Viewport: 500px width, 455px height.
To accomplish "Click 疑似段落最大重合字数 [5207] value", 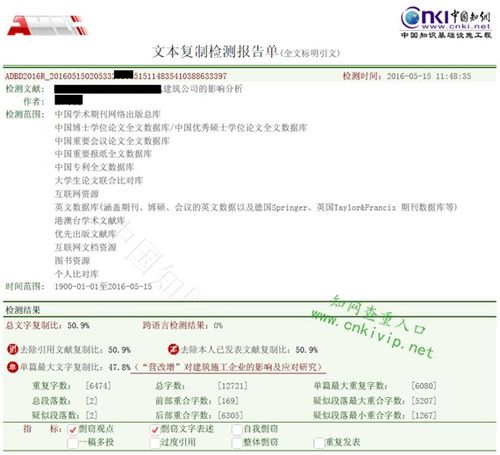I will 424,400.
